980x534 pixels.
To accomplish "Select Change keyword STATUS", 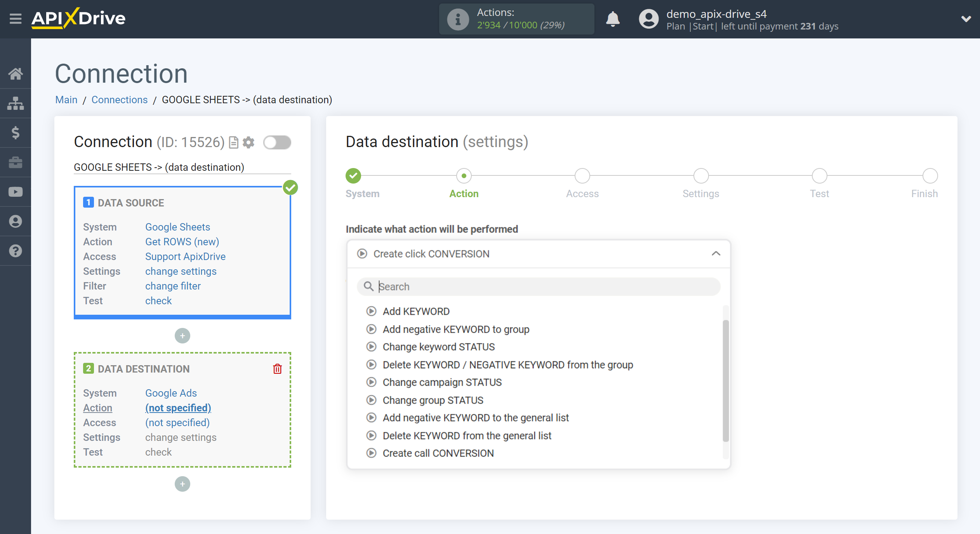I will [438, 347].
